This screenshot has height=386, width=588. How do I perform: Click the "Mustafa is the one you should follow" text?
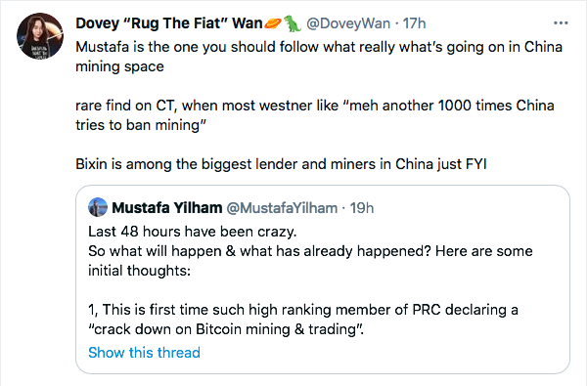319,57
